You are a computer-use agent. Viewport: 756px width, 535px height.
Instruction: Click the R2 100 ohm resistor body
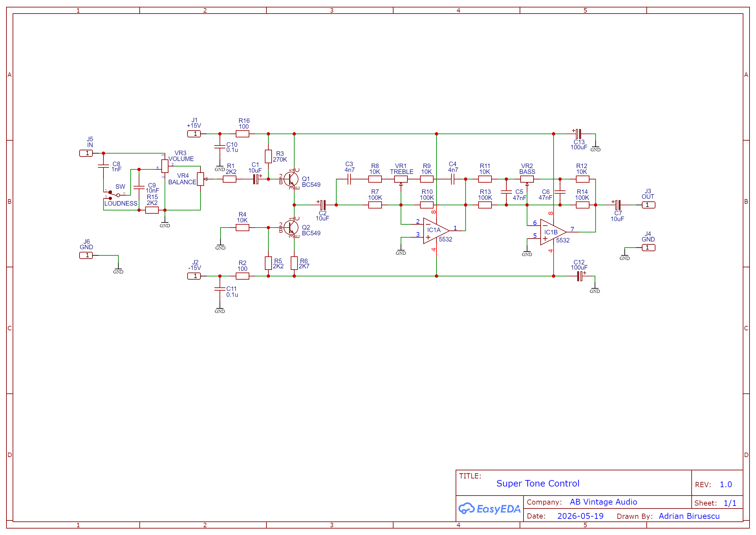(x=242, y=276)
